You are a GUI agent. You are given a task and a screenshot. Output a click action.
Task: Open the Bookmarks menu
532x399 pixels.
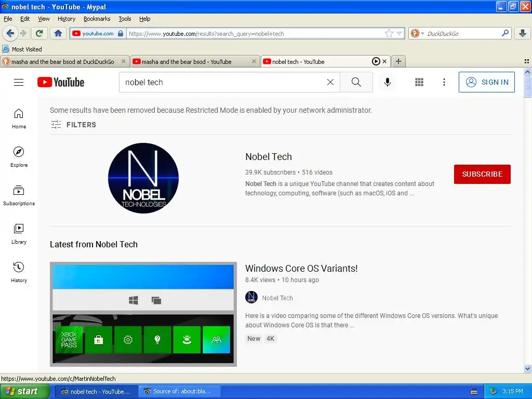point(97,19)
